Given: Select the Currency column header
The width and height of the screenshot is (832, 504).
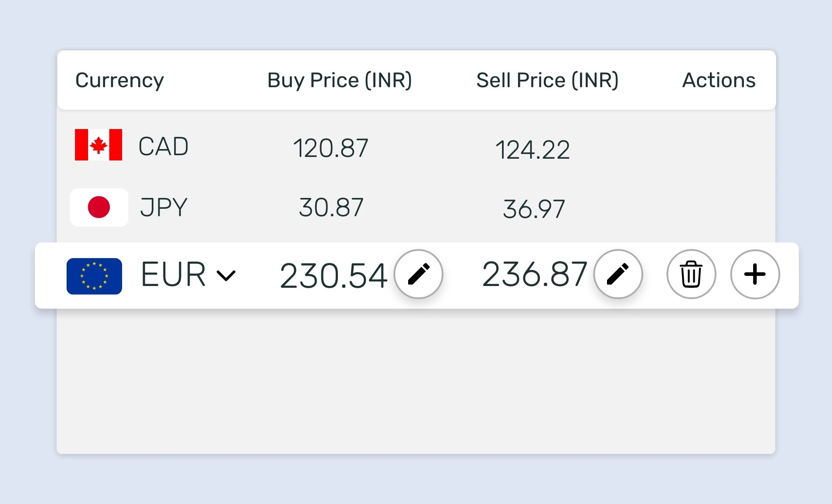Looking at the screenshot, I should pos(119,80).
